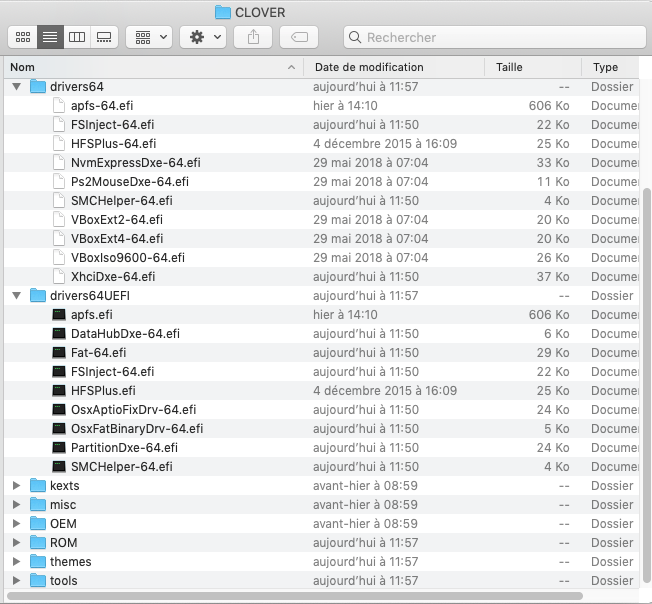This screenshot has height=604, width=652.
Task: Expand the ROM folder
Action: pos(17,542)
